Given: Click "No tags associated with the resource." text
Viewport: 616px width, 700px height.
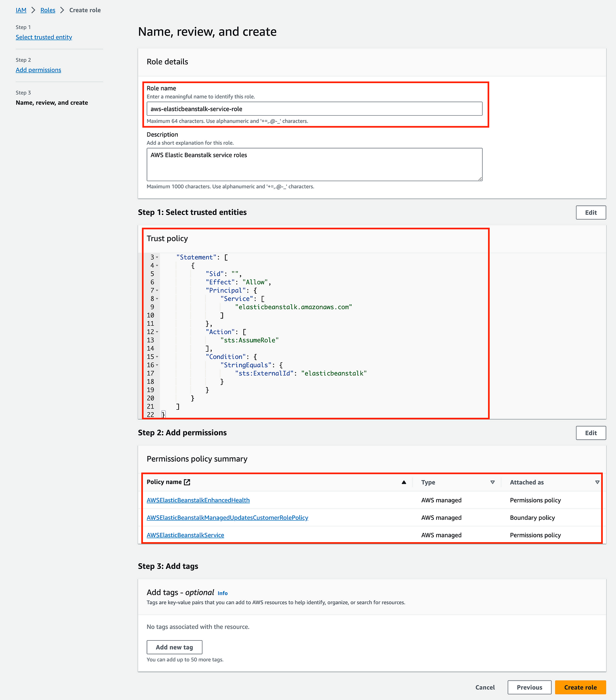Looking at the screenshot, I should (198, 627).
